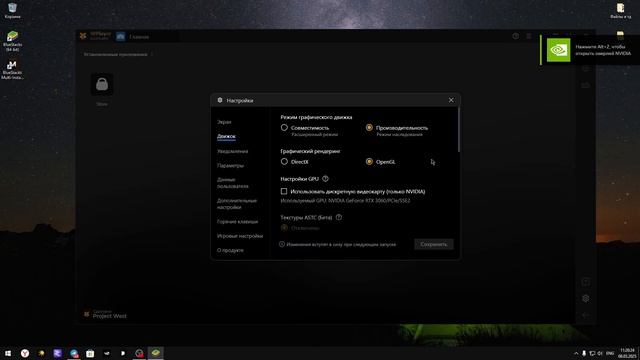Open BlueStacks Multi-Instance desktop shortcut
Viewport: 640px width, 360px height.
[12, 70]
